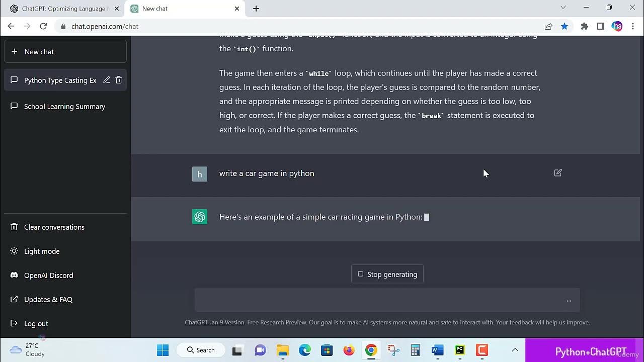Open the Chrome profile avatar

(617, 26)
